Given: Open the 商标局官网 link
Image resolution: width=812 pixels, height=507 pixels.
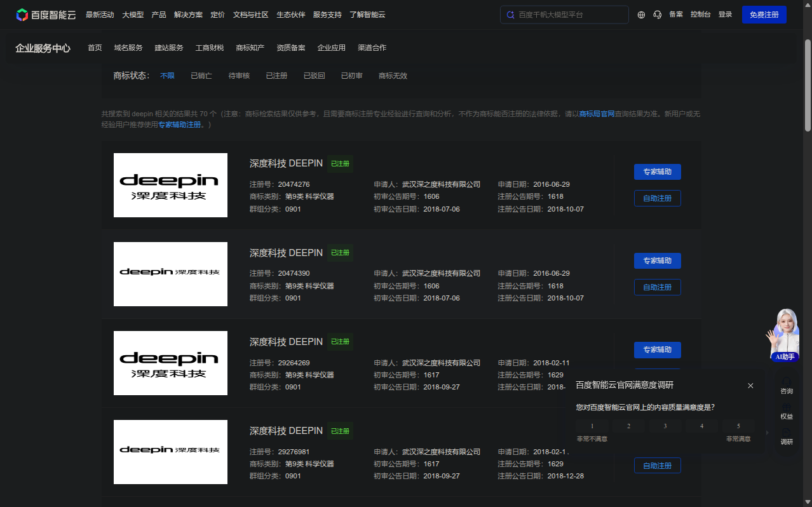Looking at the screenshot, I should (x=597, y=114).
